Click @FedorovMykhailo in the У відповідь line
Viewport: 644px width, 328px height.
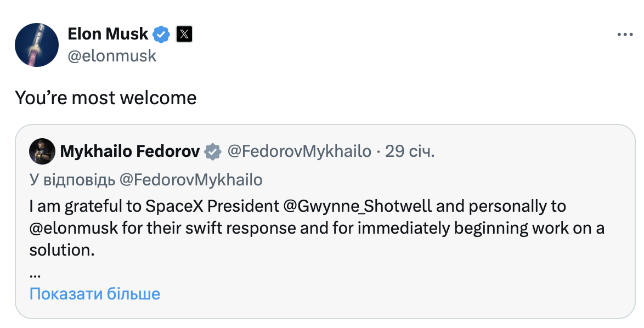click(191, 179)
